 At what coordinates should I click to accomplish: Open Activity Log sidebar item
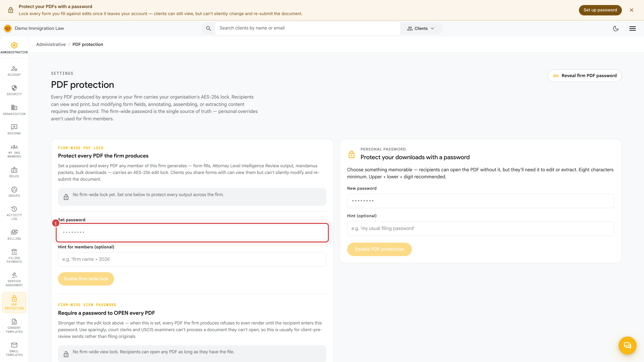point(14,213)
